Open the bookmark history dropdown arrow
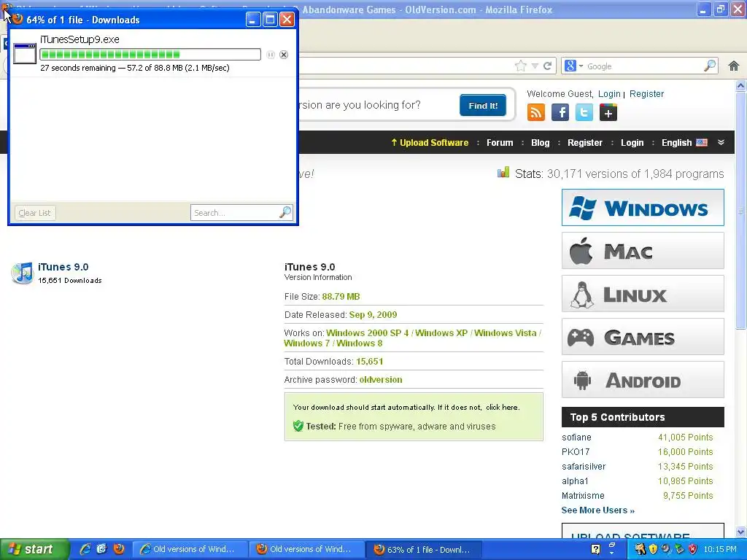This screenshot has height=560, width=747. (x=535, y=66)
